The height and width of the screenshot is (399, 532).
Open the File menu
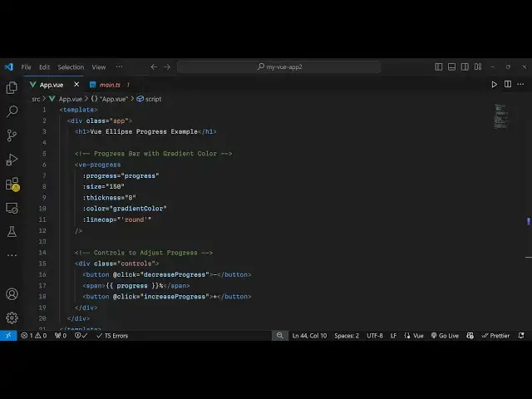[26, 67]
